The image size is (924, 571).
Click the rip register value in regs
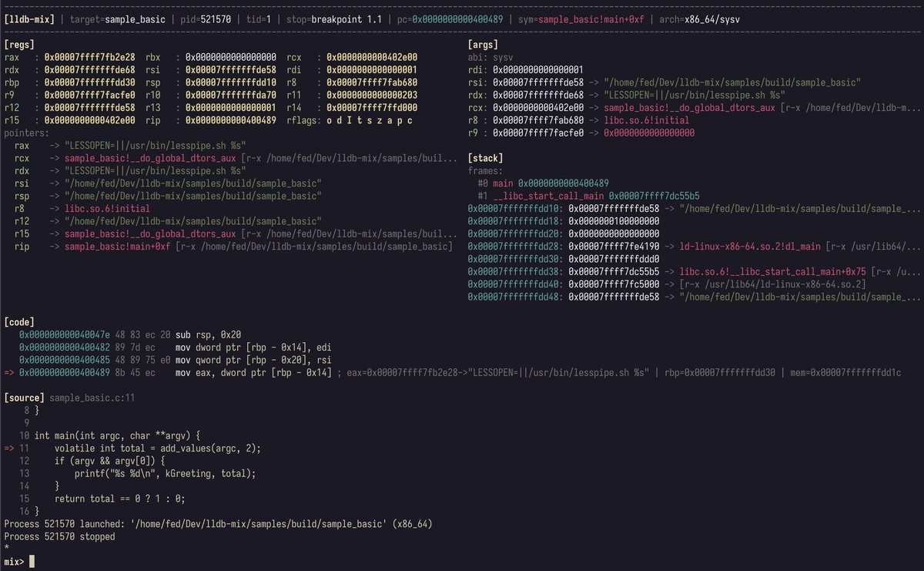point(231,120)
